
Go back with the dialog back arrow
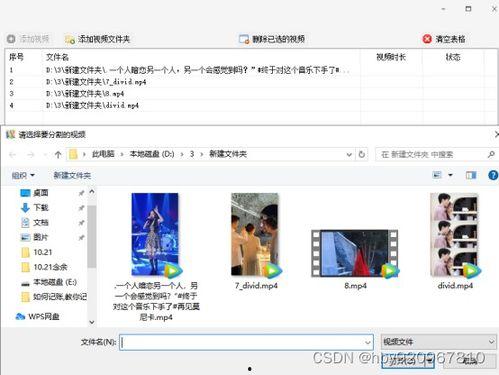point(13,155)
